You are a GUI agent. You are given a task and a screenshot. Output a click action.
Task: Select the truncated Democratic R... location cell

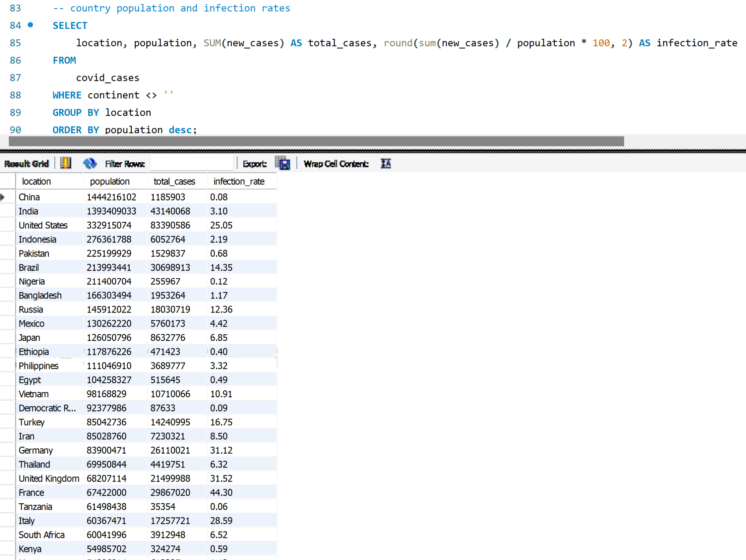[x=47, y=408]
